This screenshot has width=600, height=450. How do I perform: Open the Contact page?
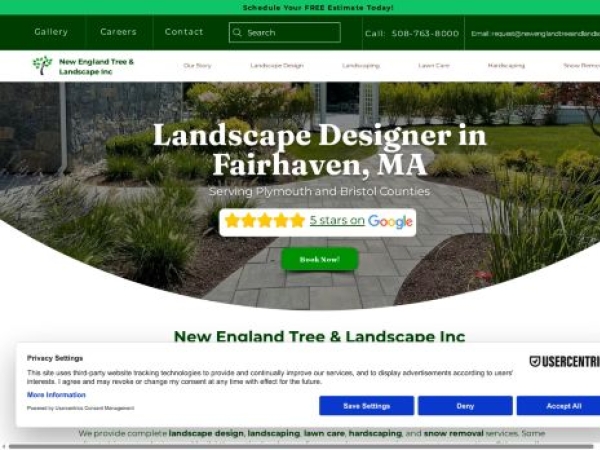click(x=184, y=32)
